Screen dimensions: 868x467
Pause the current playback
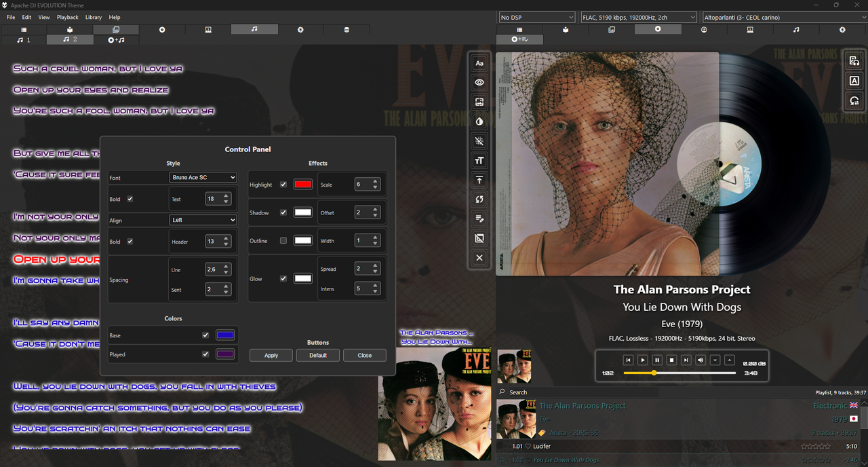pos(657,360)
